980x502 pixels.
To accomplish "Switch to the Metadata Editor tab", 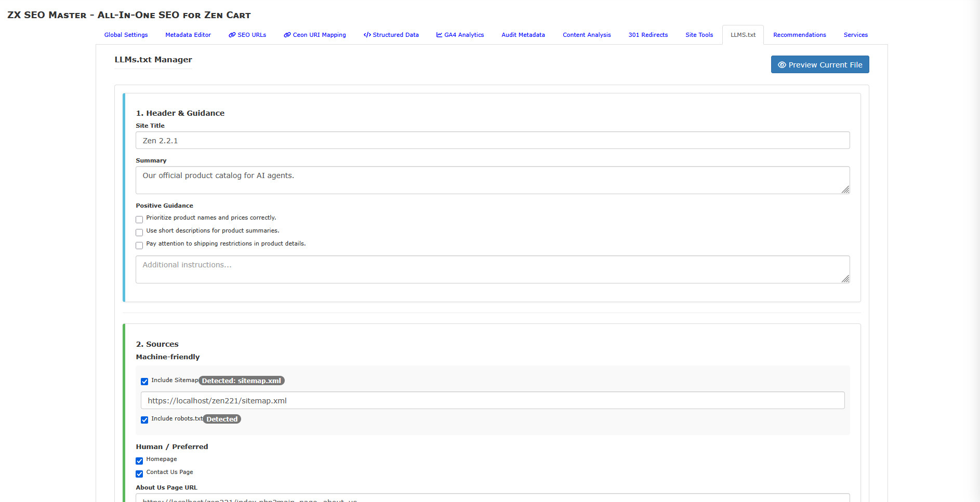I will pos(188,35).
